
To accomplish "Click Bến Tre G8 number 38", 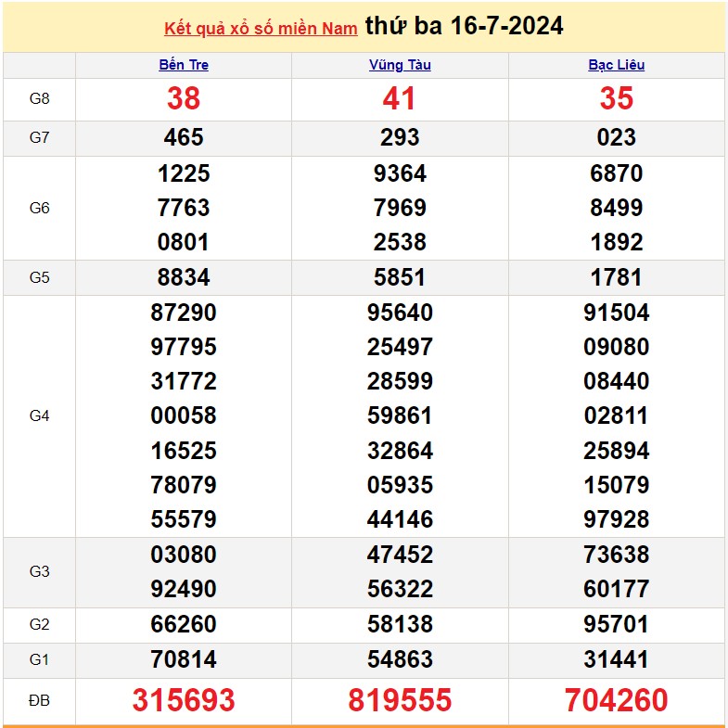I will coord(184,98).
